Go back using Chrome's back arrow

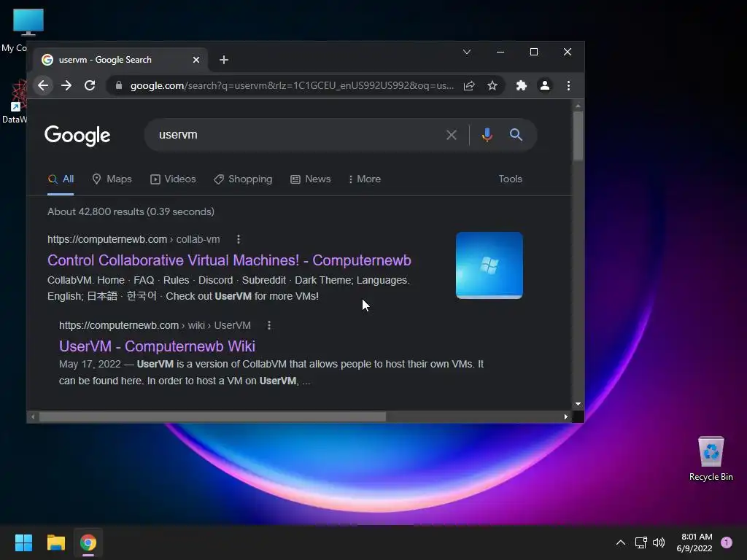tap(43, 86)
